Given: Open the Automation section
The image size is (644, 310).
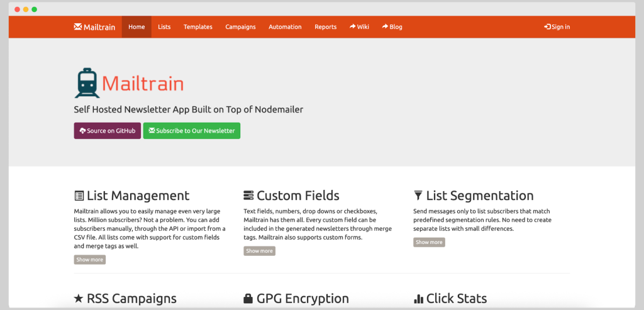Looking at the screenshot, I should pyautogui.click(x=285, y=27).
